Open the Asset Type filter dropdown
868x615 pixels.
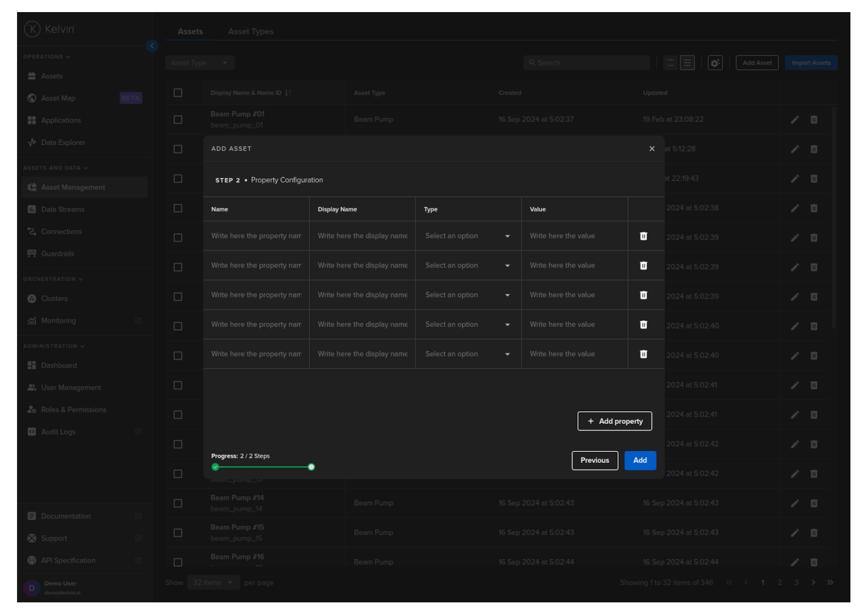pos(199,63)
